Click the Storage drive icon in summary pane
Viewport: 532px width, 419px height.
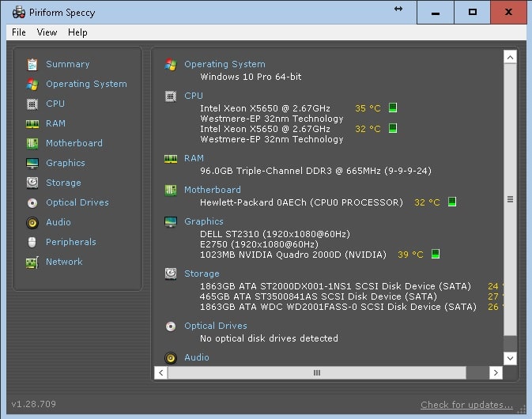(x=171, y=274)
